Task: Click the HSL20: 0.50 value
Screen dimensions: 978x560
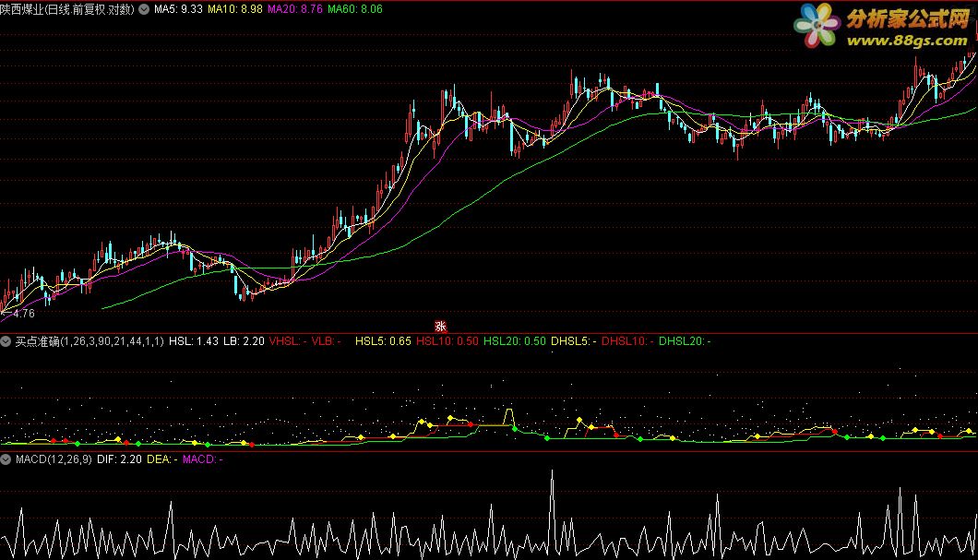Action: click(515, 341)
